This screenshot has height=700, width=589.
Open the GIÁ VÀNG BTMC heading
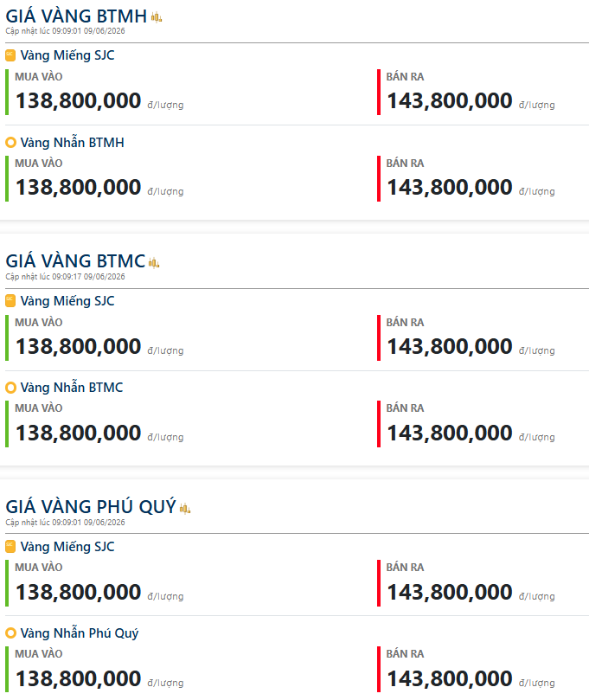click(x=75, y=261)
